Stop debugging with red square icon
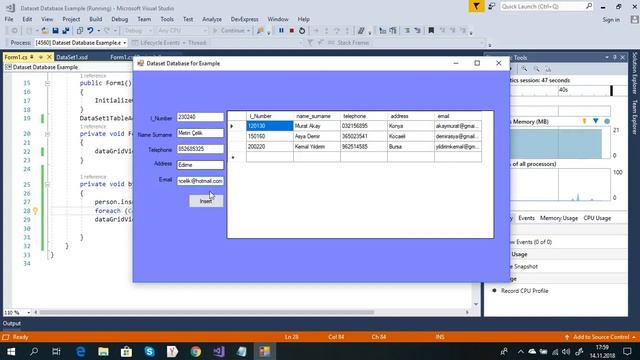 (291, 31)
